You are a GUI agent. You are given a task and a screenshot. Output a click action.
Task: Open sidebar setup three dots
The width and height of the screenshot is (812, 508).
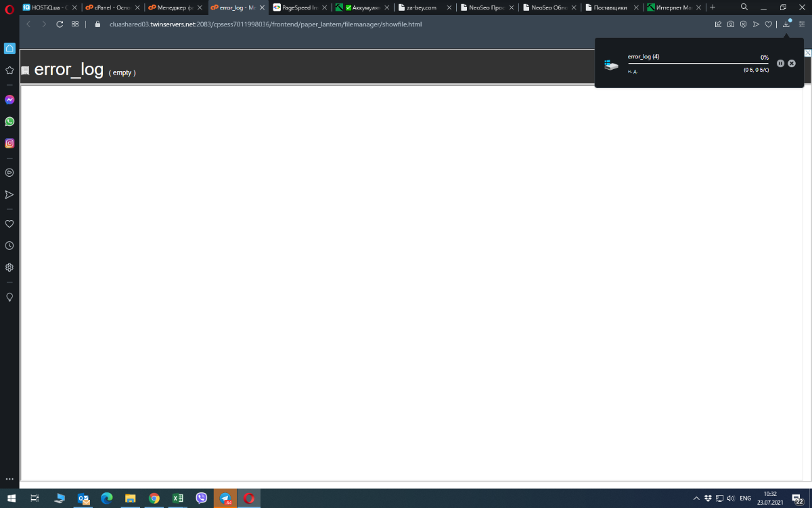[9, 479]
